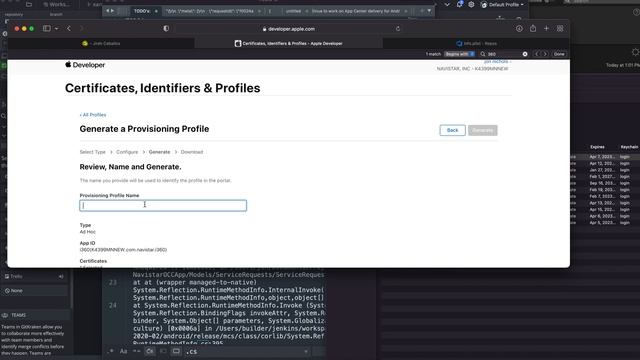Click the find-on-page field containing 360

click(504, 54)
